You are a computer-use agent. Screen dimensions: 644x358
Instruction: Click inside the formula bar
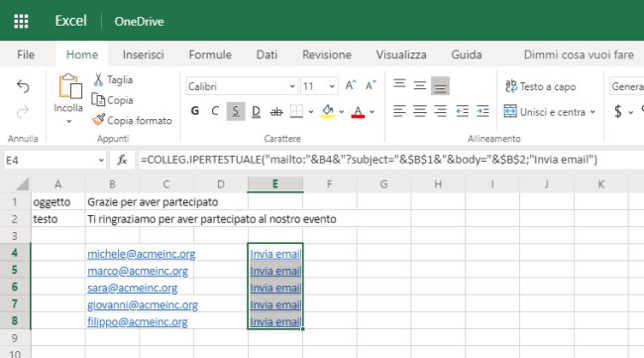coord(390,160)
